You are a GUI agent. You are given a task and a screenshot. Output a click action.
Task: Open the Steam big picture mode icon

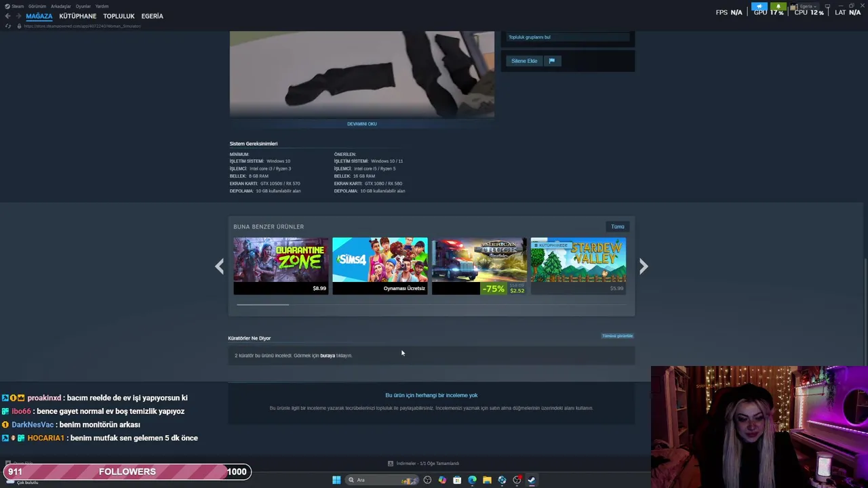coord(827,6)
